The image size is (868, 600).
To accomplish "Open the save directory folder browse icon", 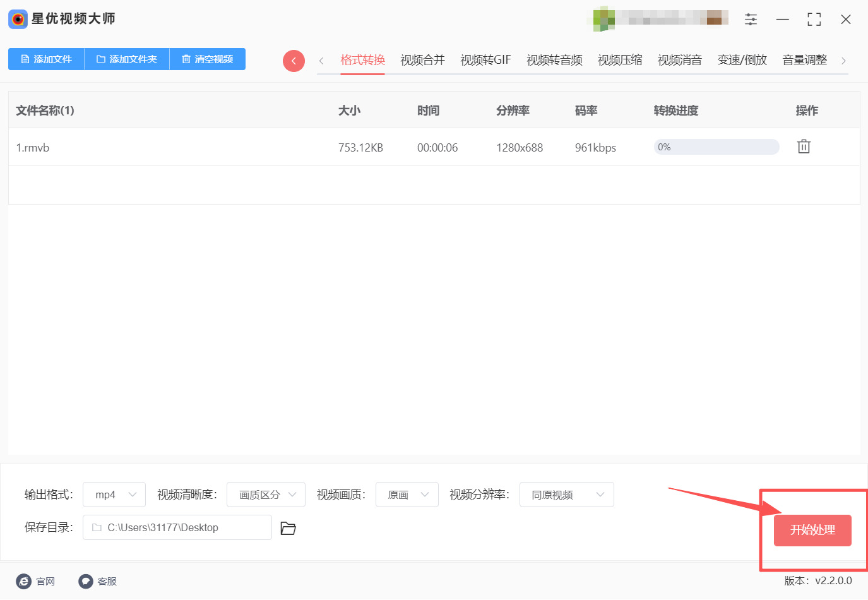I will click(x=288, y=528).
